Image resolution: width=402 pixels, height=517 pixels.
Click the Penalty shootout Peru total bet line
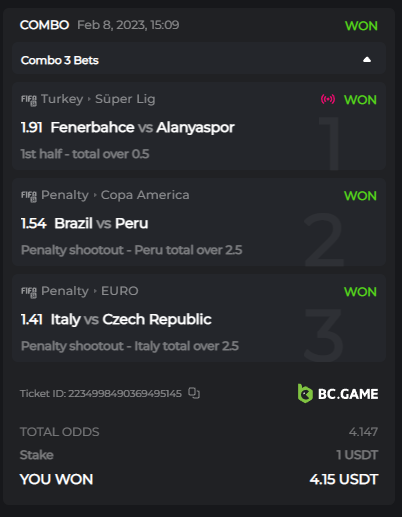click(x=132, y=250)
